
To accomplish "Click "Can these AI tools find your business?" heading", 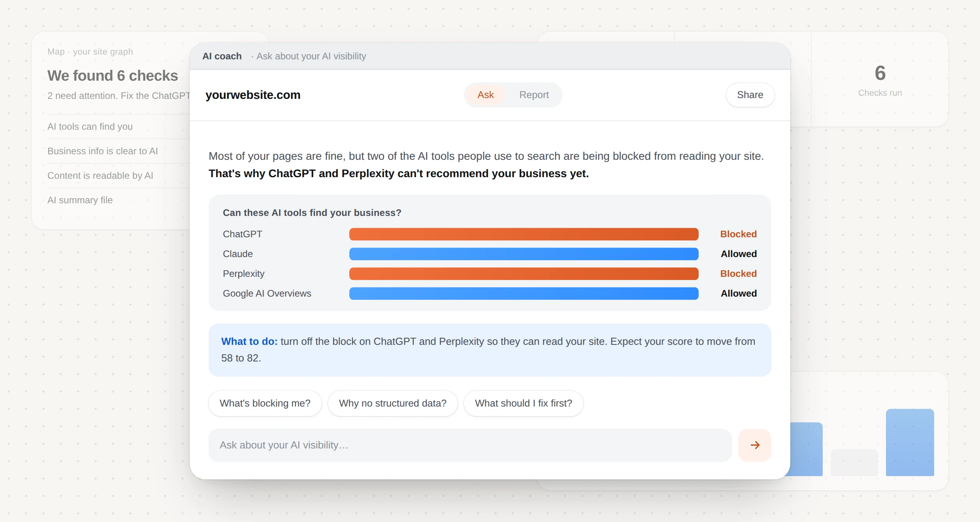I will coord(312,213).
